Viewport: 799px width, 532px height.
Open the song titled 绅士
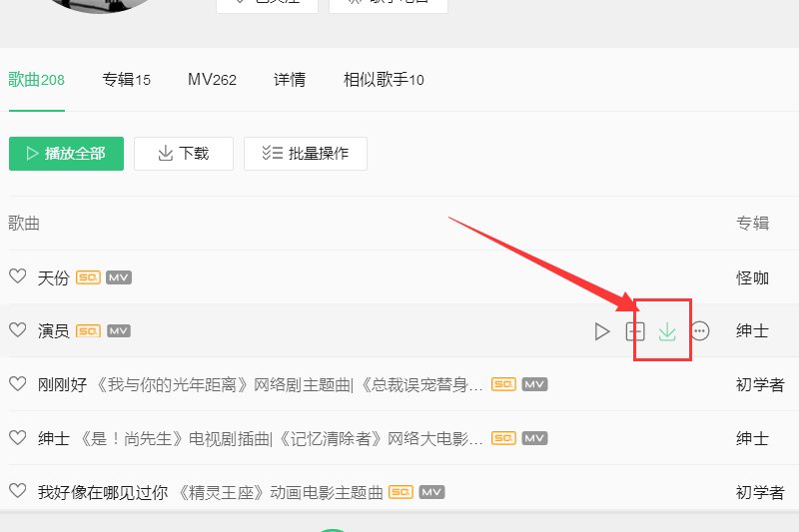pos(54,438)
